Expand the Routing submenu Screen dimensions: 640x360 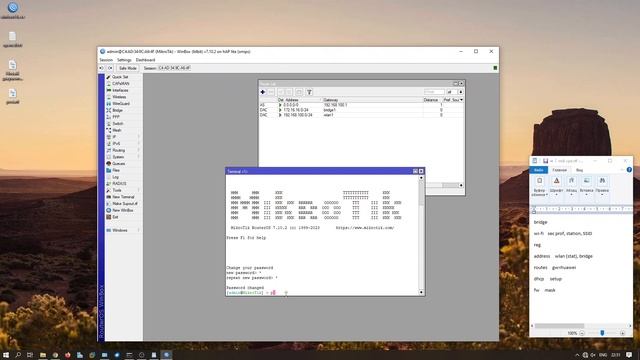point(123,150)
